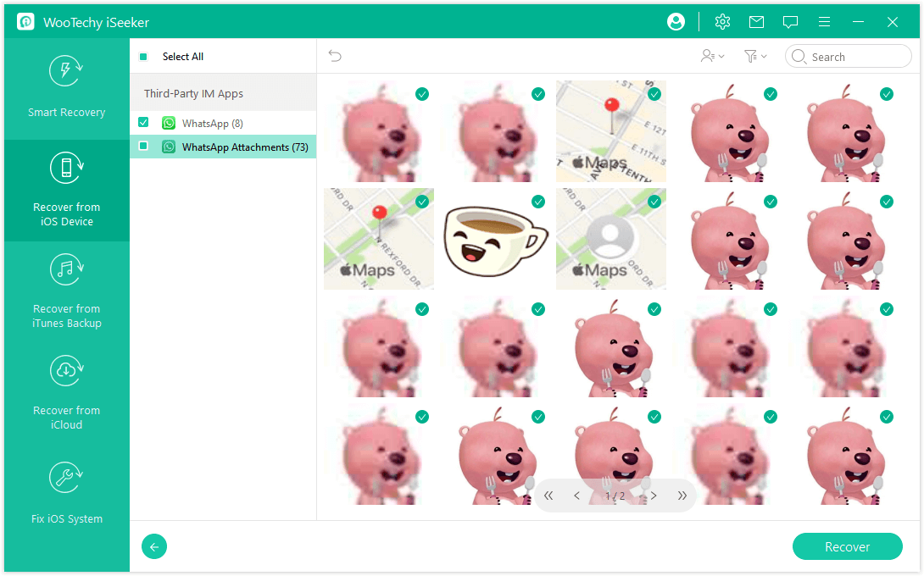
Task: Jump to the last page of results
Action: [x=682, y=496]
